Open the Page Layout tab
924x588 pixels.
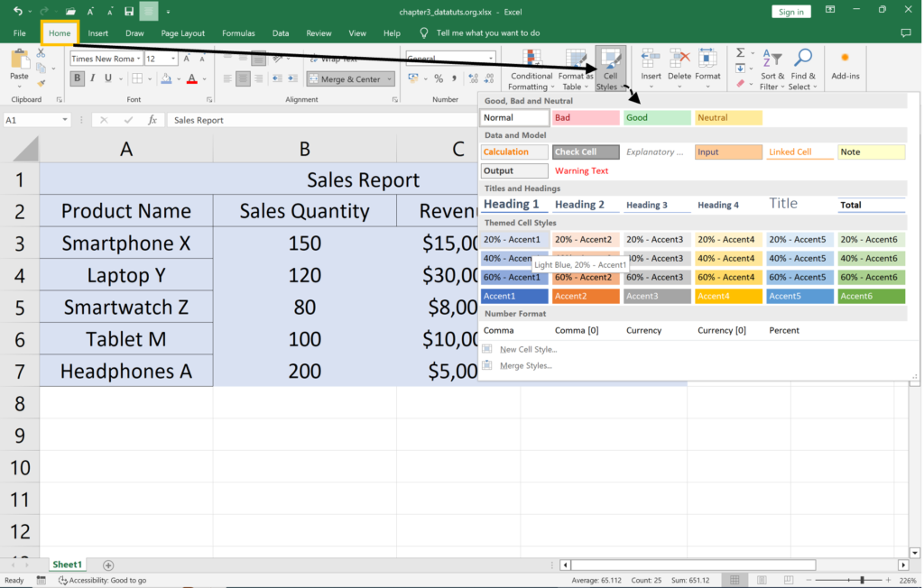pyautogui.click(x=183, y=33)
